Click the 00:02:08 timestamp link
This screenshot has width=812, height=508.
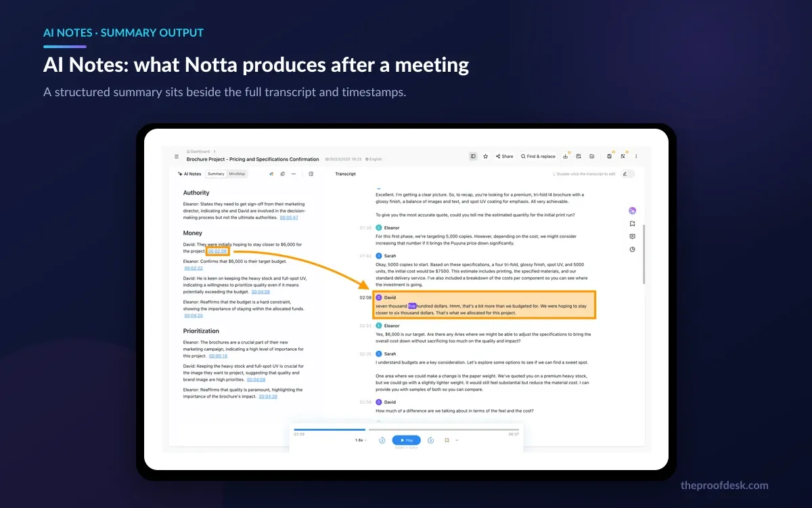218,251
